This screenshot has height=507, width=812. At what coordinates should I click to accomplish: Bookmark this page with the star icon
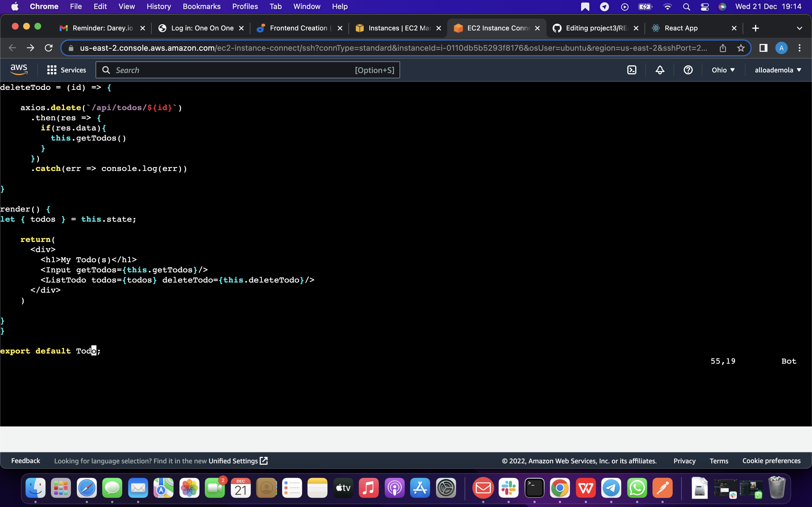point(741,48)
